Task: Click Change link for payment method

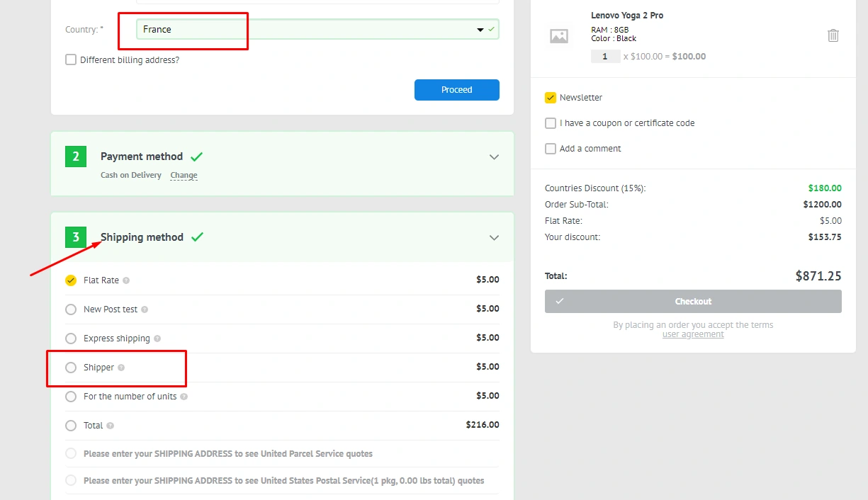Action: pos(184,176)
